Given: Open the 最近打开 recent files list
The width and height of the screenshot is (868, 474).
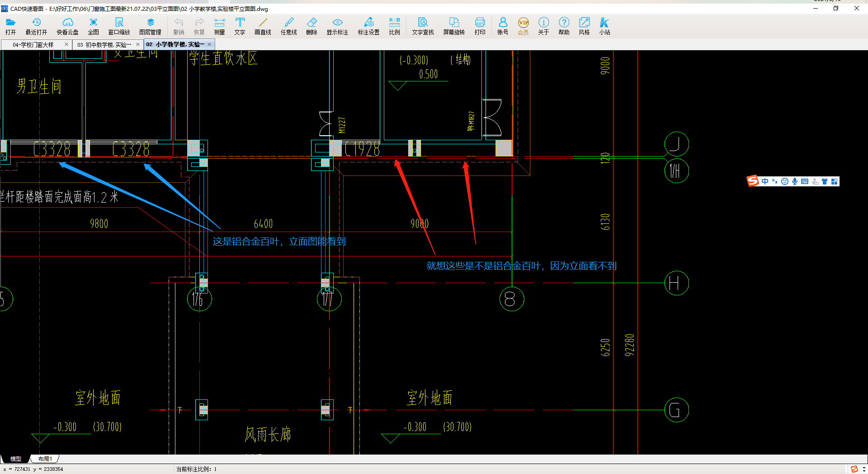Looking at the screenshot, I should point(36,26).
